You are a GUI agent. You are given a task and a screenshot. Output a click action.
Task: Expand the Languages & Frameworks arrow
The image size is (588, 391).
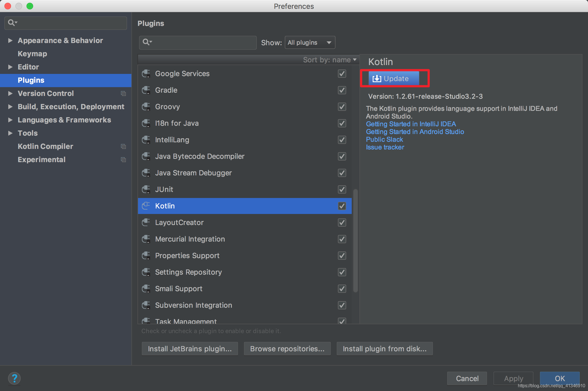coord(10,120)
